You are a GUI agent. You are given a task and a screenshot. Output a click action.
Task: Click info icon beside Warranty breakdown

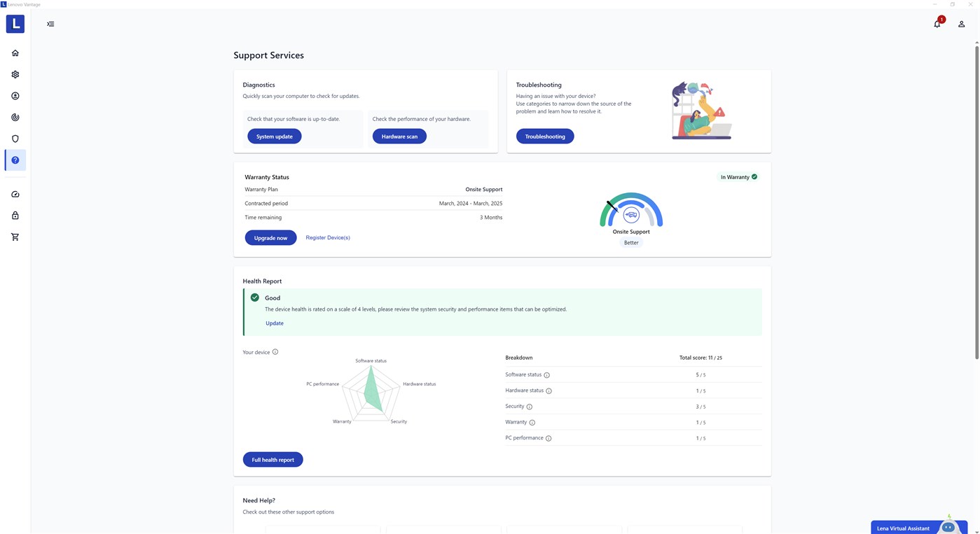pyautogui.click(x=532, y=423)
